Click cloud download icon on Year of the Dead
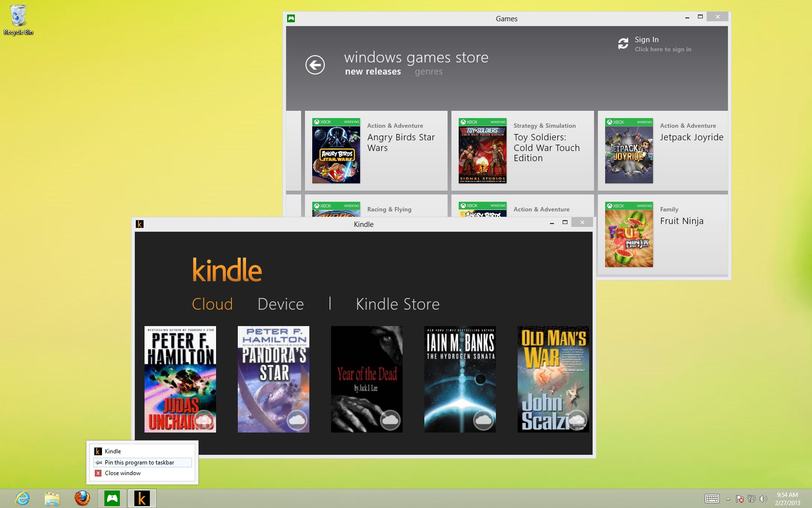 pos(390,420)
